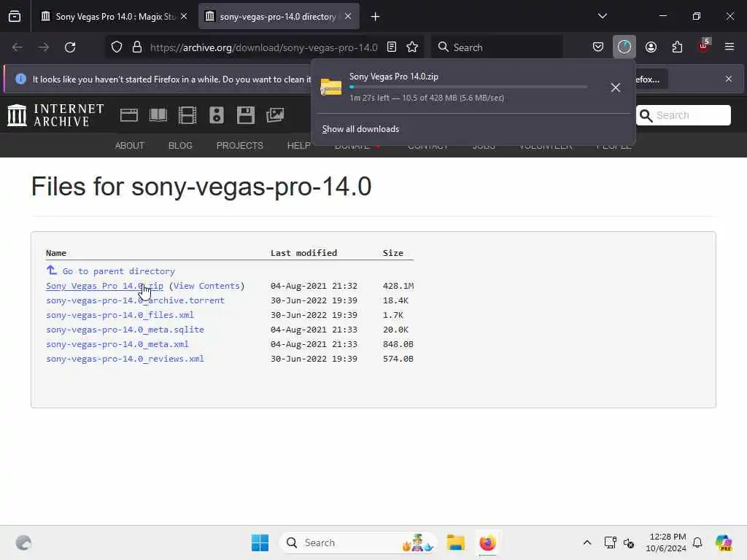Save page to Pocket icon
This screenshot has height=560, width=747.
tap(598, 47)
